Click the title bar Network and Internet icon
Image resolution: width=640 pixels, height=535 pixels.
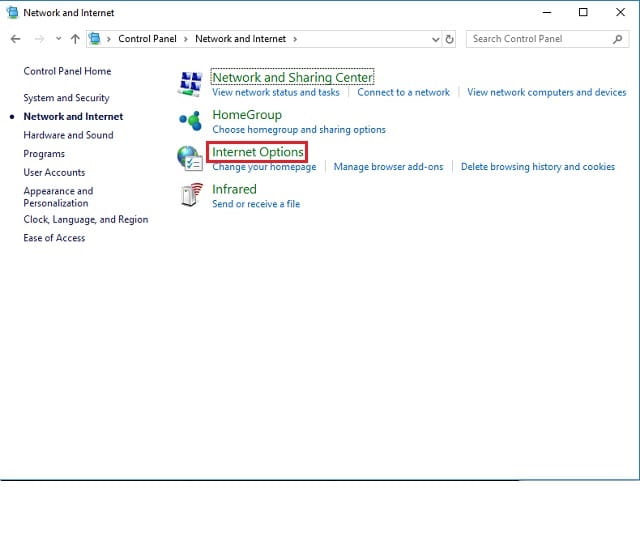(x=13, y=12)
